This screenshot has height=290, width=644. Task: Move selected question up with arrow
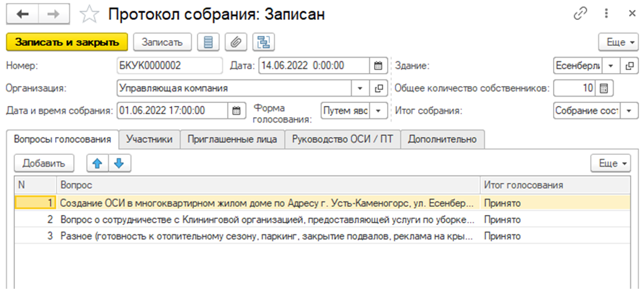pyautogui.click(x=97, y=164)
